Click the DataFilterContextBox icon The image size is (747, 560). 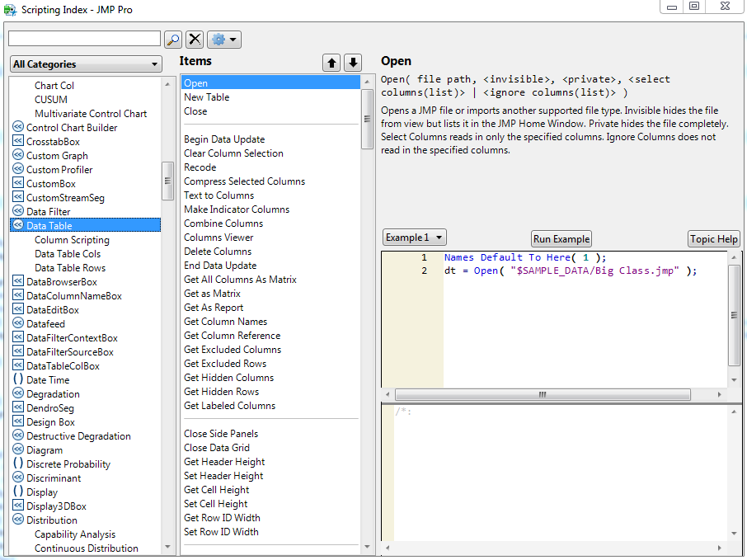click(x=18, y=337)
